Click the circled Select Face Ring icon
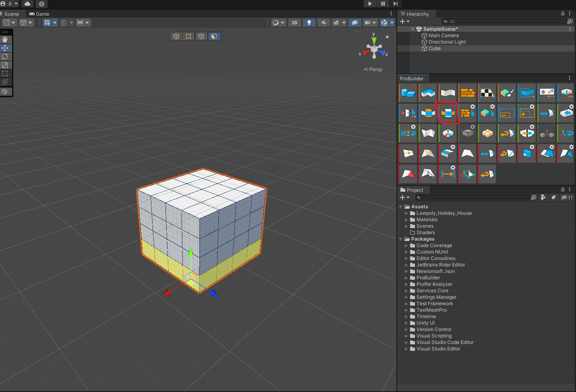 point(447,113)
